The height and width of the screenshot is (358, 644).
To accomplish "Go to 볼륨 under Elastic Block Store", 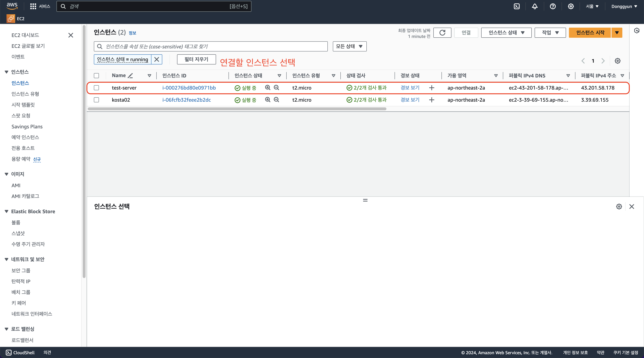I will (16, 222).
